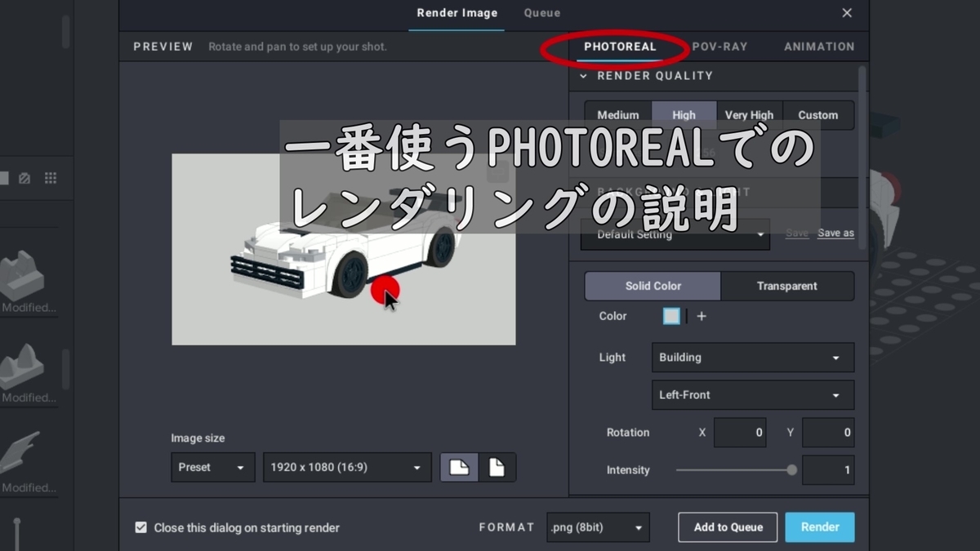Screen dimensions: 980x551
Task: Open the image size Preset dropdown
Action: 213,468
